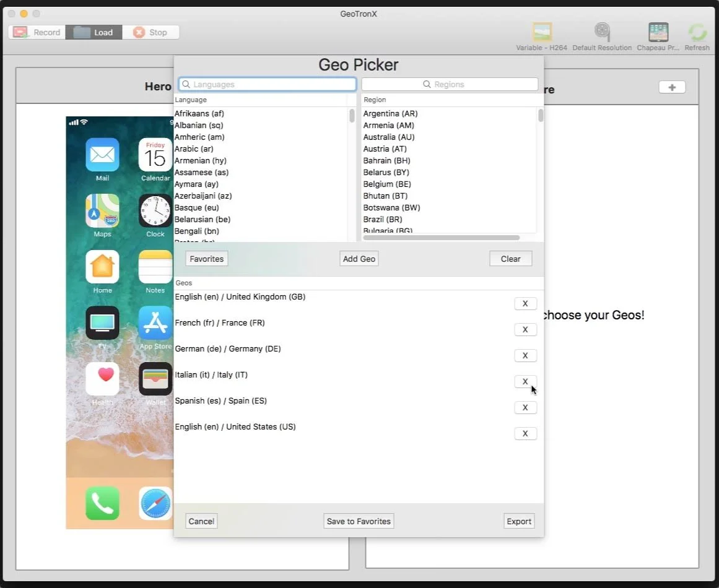Viewport: 719px width, 588px height.
Task: Click the Stop toolbar button
Action: (x=150, y=32)
